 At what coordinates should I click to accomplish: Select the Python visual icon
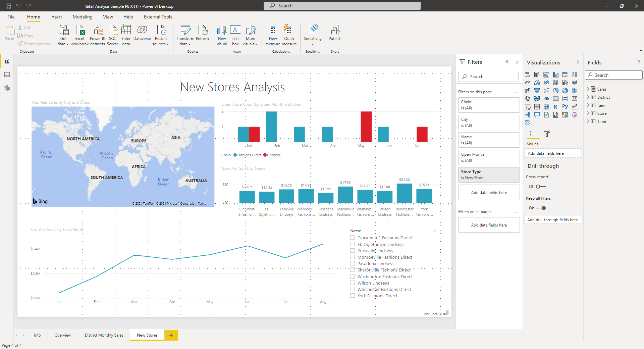[565, 107]
